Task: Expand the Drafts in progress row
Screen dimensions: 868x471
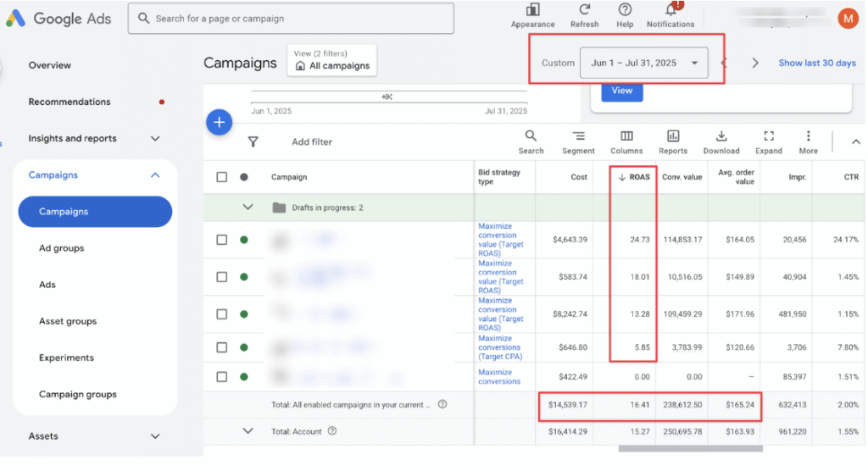Action: pos(248,207)
